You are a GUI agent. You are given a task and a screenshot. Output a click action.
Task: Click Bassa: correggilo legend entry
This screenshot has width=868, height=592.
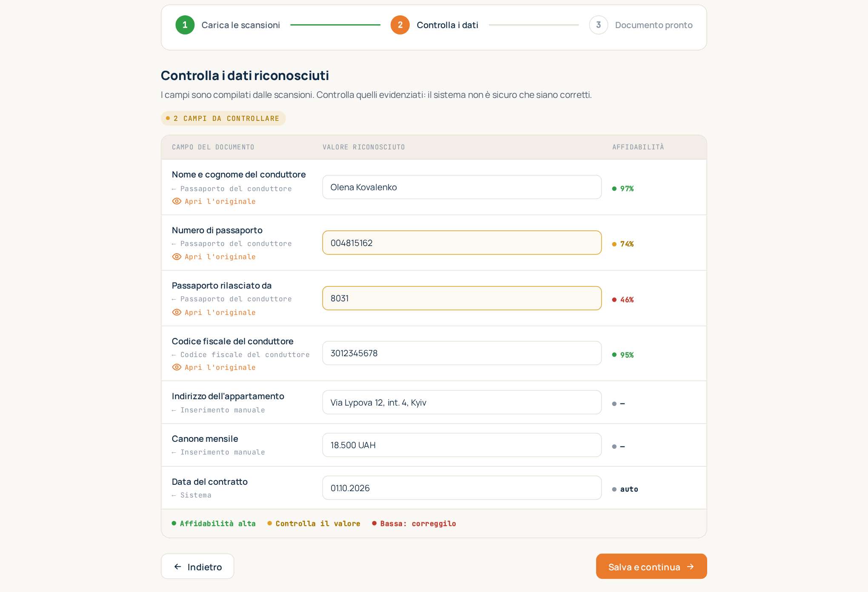click(x=414, y=523)
